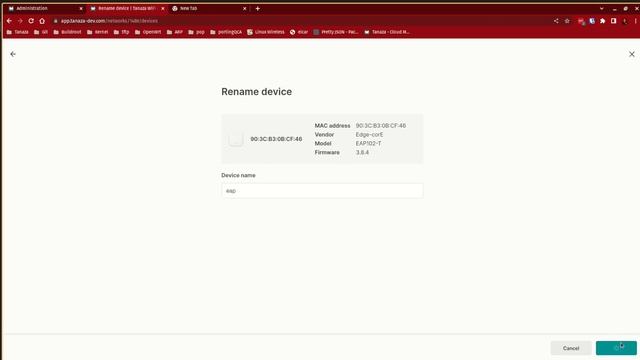Close the Rename device dialog with X

631,54
